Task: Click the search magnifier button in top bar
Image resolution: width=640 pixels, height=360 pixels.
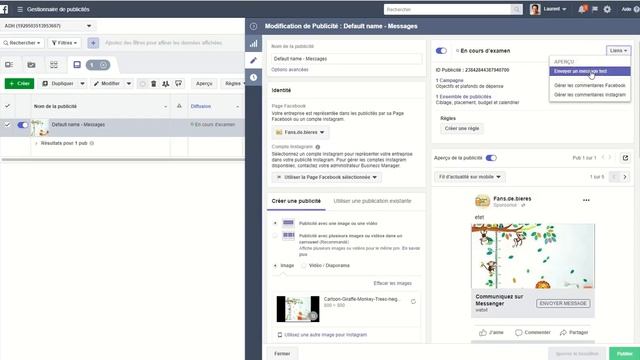Action: (x=517, y=9)
